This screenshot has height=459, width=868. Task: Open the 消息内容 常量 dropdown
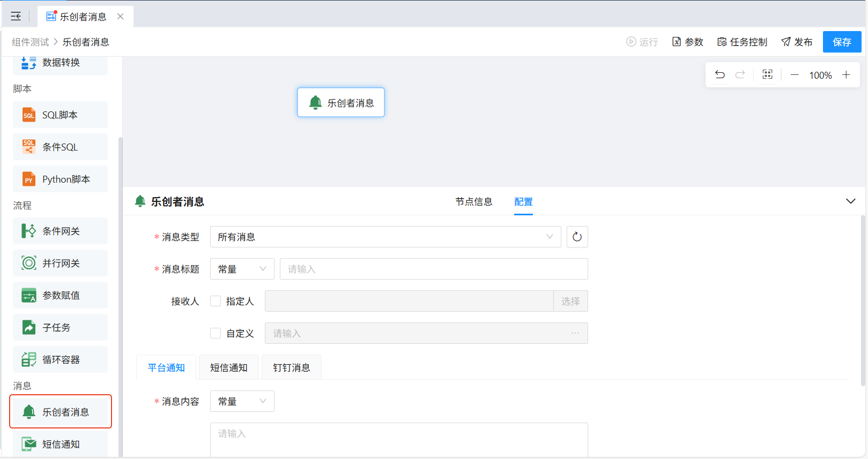coord(242,401)
